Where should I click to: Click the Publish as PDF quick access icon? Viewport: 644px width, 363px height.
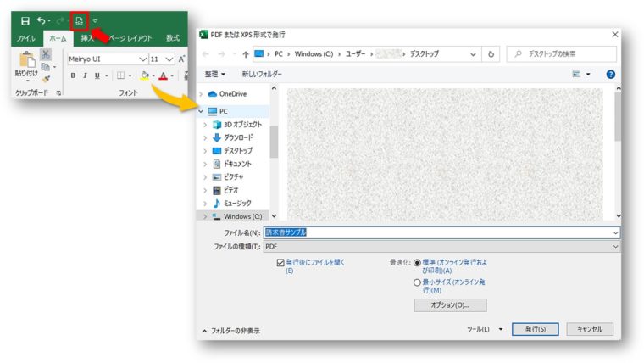coord(80,21)
